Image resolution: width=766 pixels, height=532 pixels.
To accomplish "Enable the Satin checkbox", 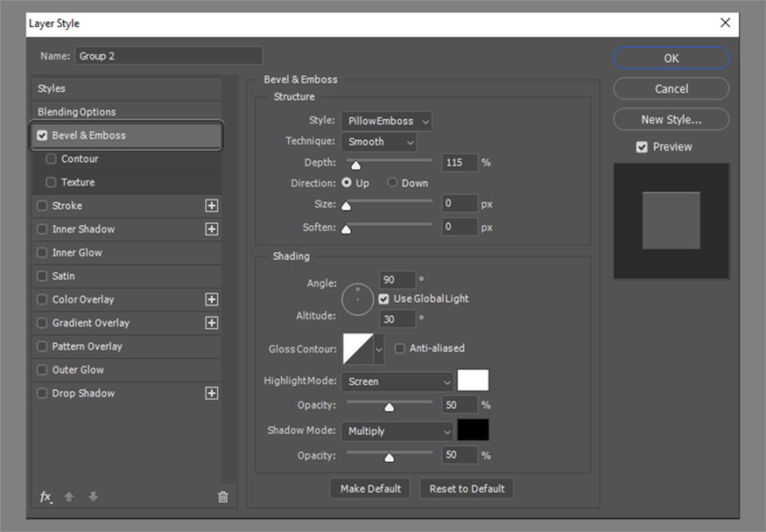I will point(42,276).
